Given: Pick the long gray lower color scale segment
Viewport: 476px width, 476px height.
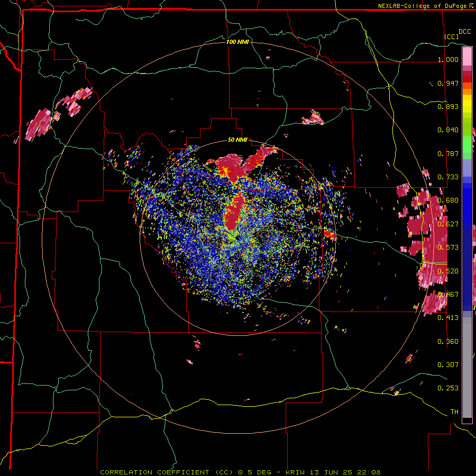Looking at the screenshot, I should [x=467, y=370].
